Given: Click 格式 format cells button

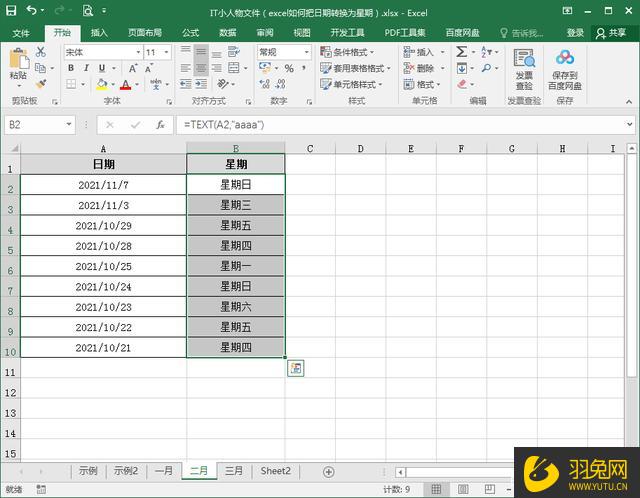Looking at the screenshot, I should tap(423, 84).
